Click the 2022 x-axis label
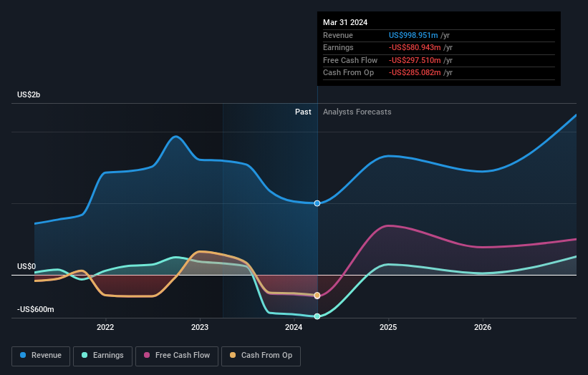The width and height of the screenshot is (588, 375). click(105, 328)
